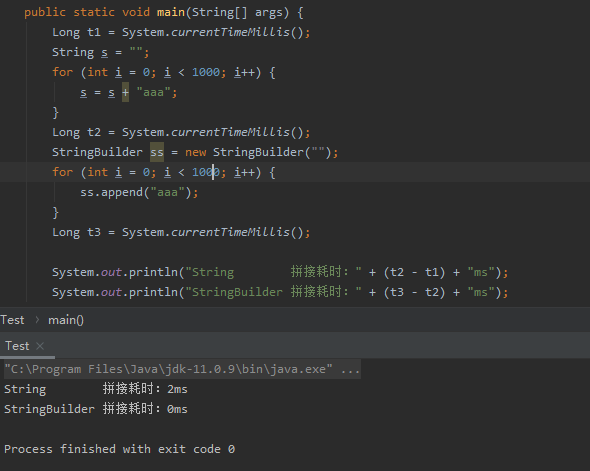Click the 'Long t2' declaration line
This screenshot has width=590, height=471.
pyautogui.click(x=181, y=132)
